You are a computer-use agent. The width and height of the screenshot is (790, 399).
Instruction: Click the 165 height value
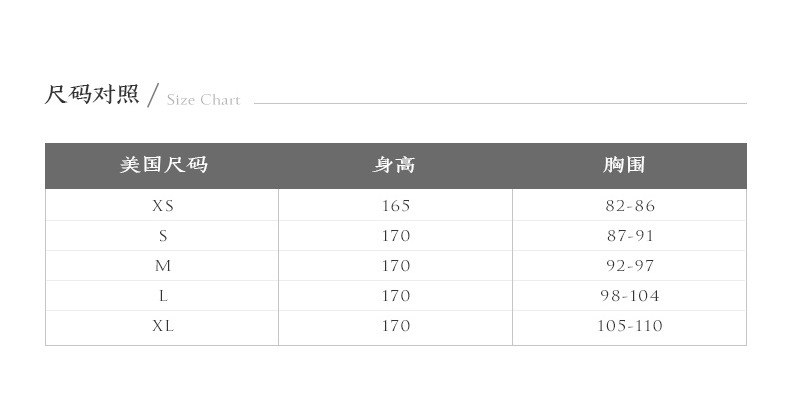(396, 206)
